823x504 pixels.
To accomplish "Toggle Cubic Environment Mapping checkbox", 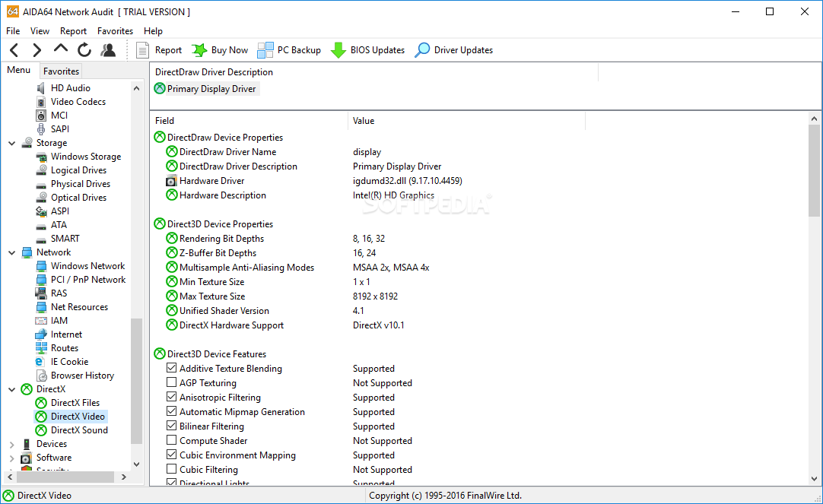I will [x=172, y=454].
